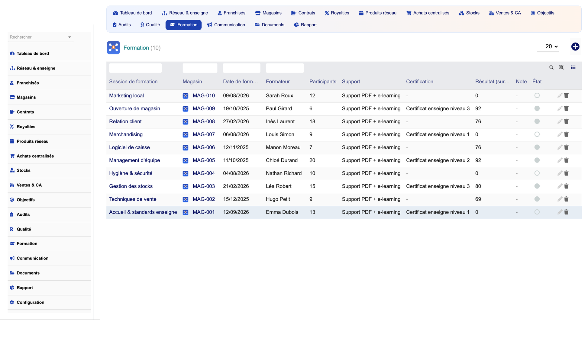
Task: Edit the Management d'équipe row
Action: (560, 160)
